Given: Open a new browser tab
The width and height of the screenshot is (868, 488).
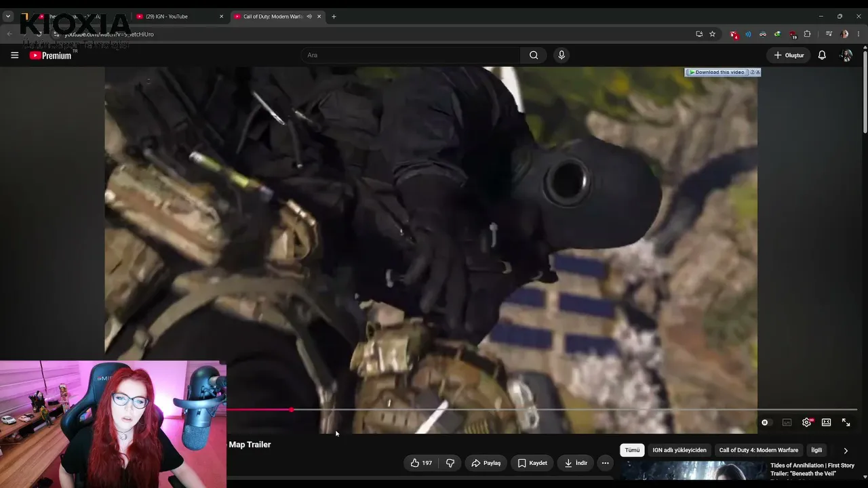Looking at the screenshot, I should point(334,16).
